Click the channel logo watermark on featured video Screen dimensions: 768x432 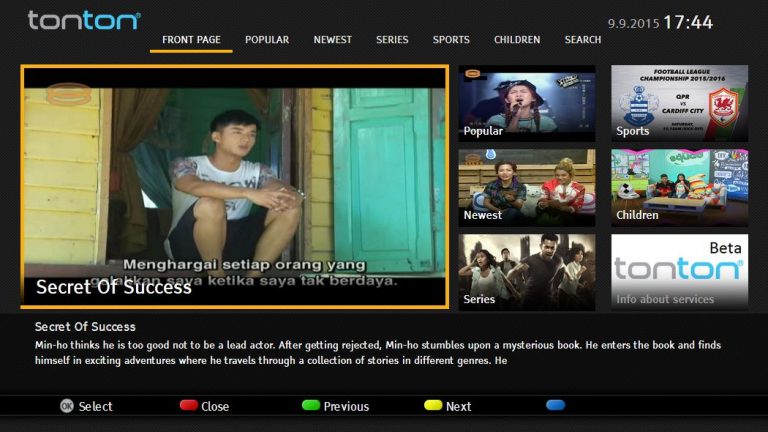pyautogui.click(x=69, y=94)
